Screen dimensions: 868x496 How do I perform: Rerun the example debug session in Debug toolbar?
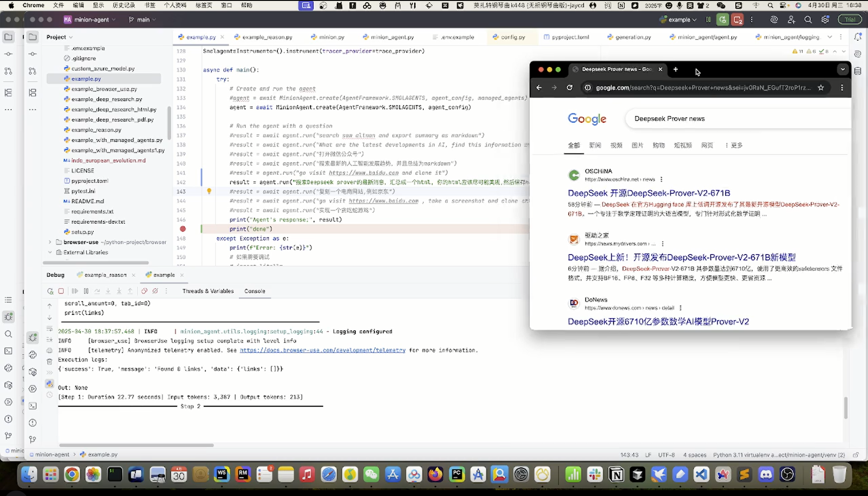click(50, 291)
